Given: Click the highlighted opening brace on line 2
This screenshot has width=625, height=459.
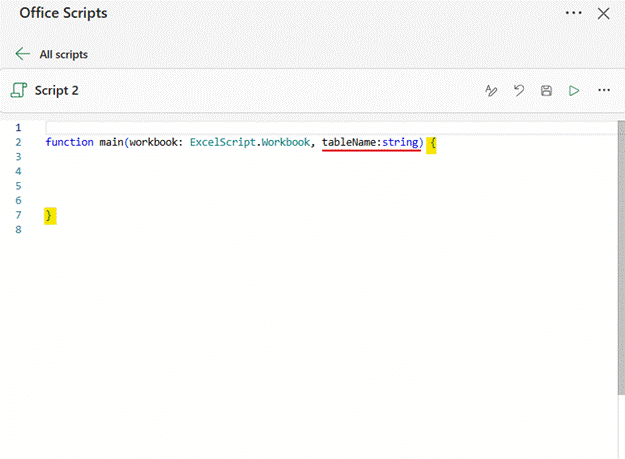Looking at the screenshot, I should tap(431, 144).
